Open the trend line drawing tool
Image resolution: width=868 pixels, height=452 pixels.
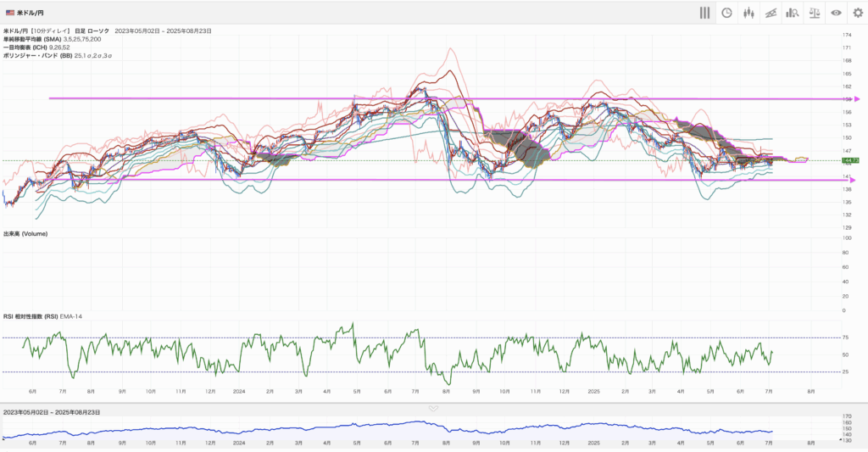(771, 13)
